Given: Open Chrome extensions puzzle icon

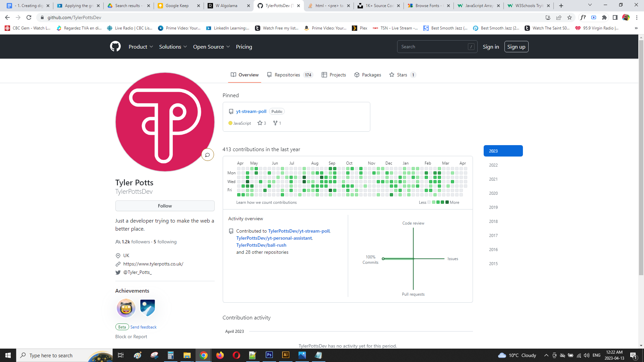Looking at the screenshot, I should pos(604,17).
